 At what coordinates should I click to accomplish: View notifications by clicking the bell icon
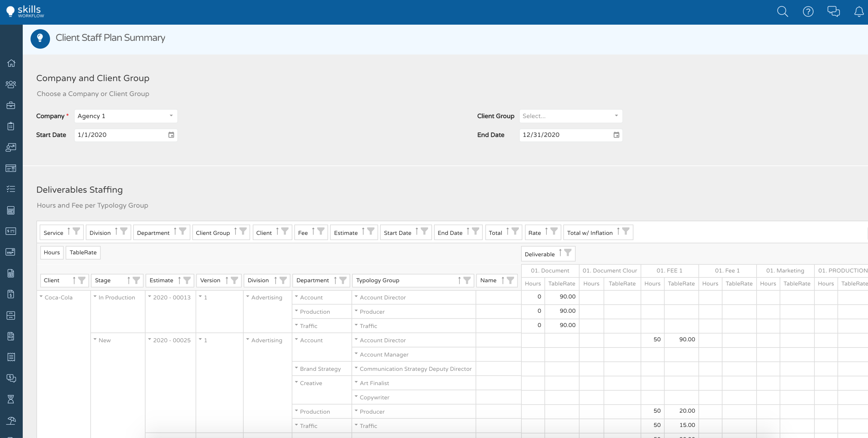coord(859,11)
